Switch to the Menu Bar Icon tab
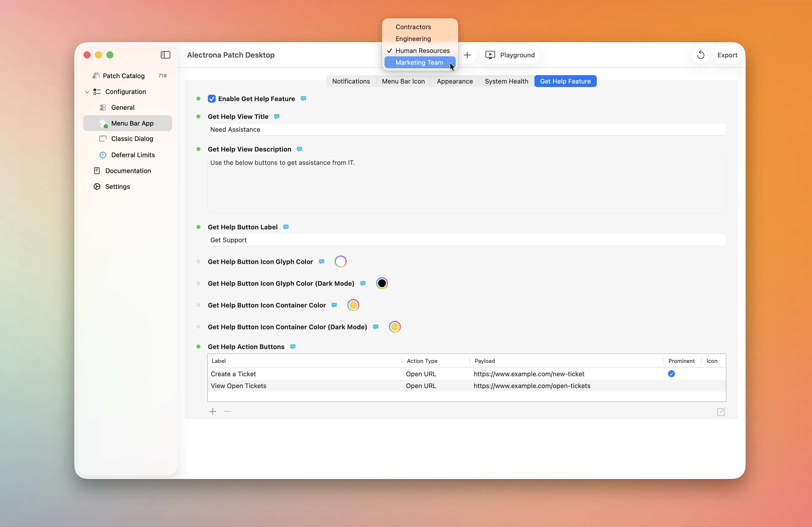This screenshot has height=527, width=812. 403,81
